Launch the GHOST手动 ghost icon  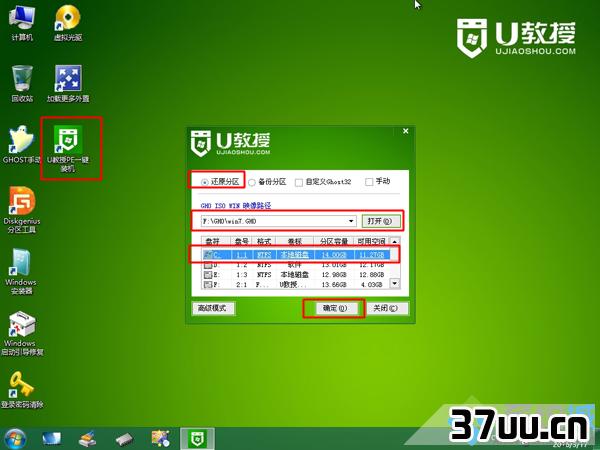coord(22,145)
